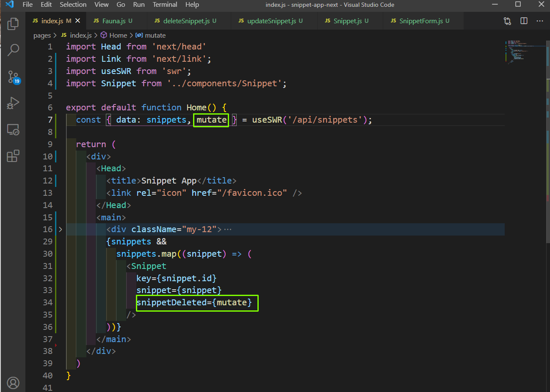Click the mutate breadcrumb symbol
This screenshot has width=550, height=392.
click(150, 36)
